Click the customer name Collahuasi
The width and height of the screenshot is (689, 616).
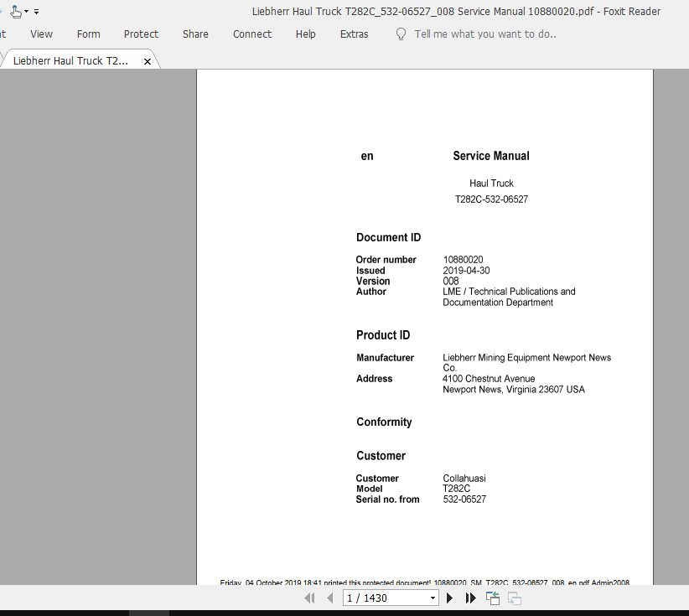(x=464, y=478)
